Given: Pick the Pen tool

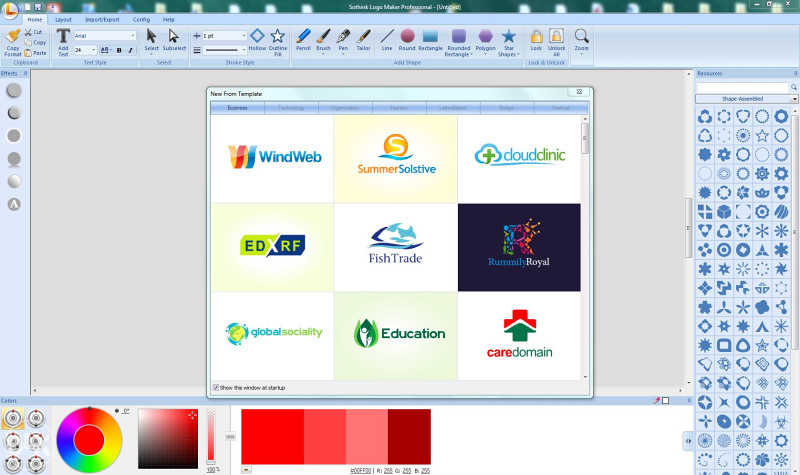Looking at the screenshot, I should [343, 41].
